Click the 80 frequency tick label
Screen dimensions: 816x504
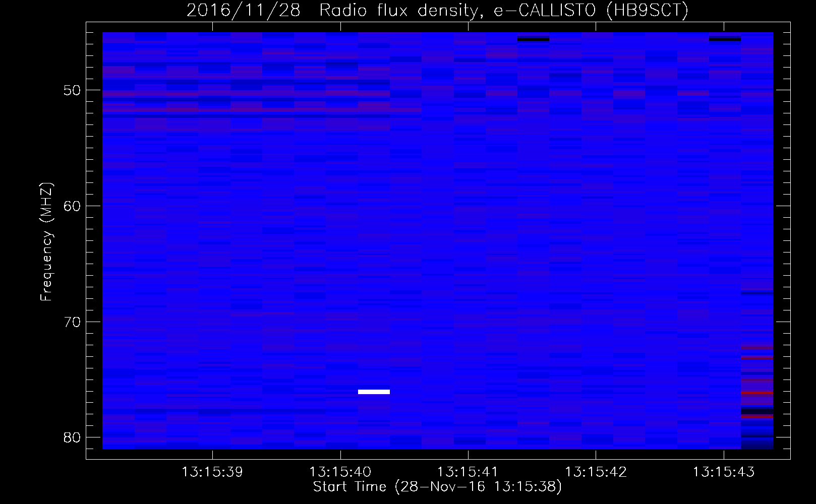(x=72, y=437)
